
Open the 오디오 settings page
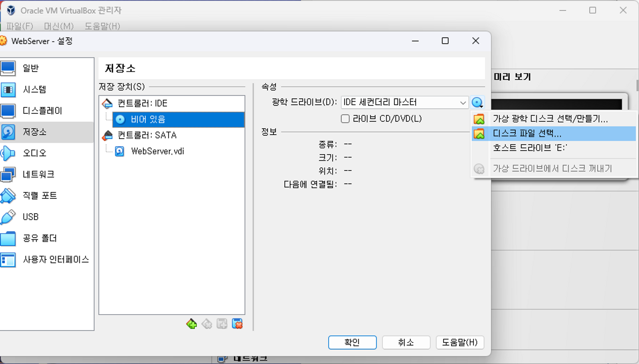[34, 153]
